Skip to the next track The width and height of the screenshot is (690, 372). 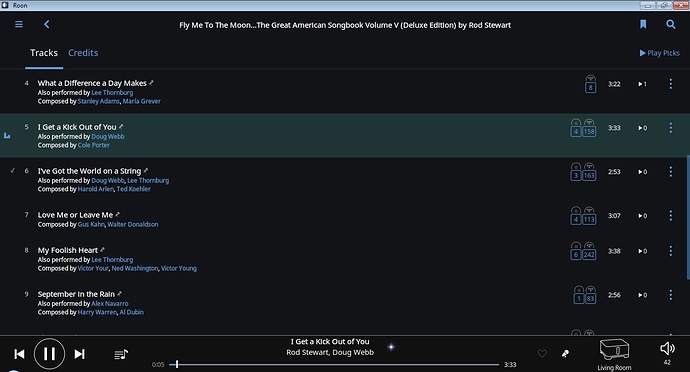click(79, 354)
